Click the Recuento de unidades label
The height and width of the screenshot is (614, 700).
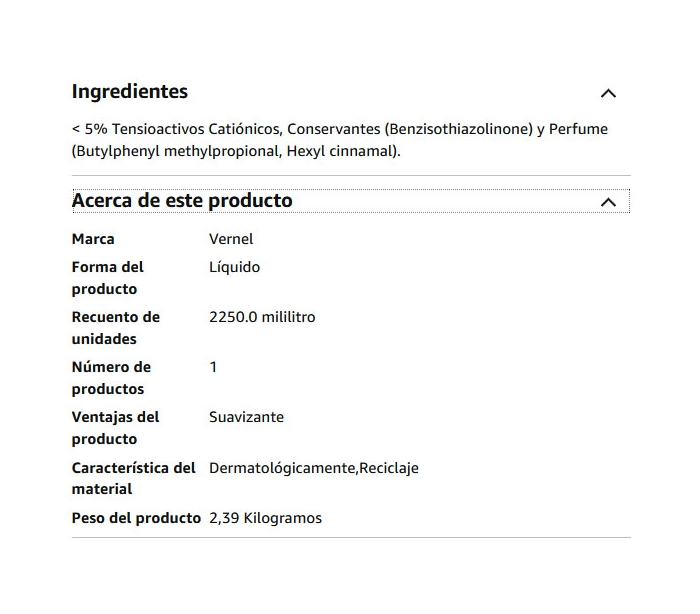[x=116, y=328]
